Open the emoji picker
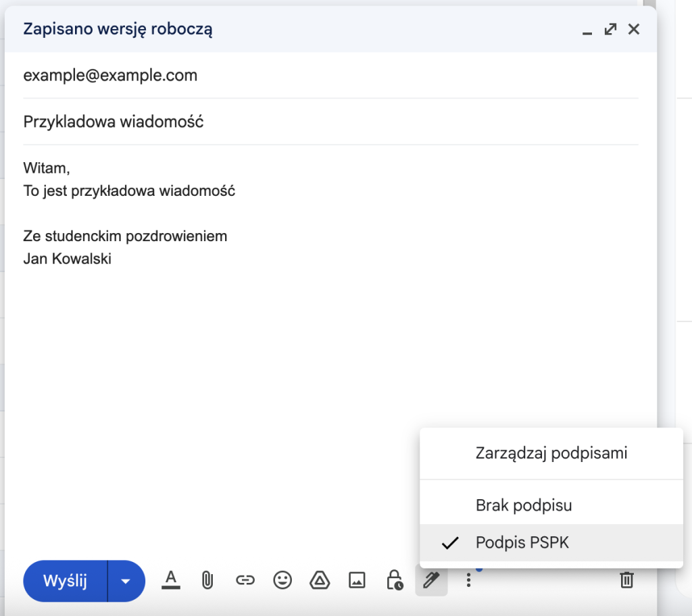692x616 pixels. (282, 580)
